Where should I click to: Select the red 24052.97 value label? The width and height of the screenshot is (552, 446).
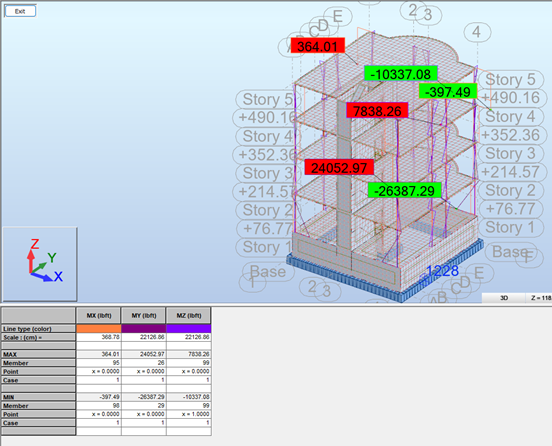click(339, 168)
